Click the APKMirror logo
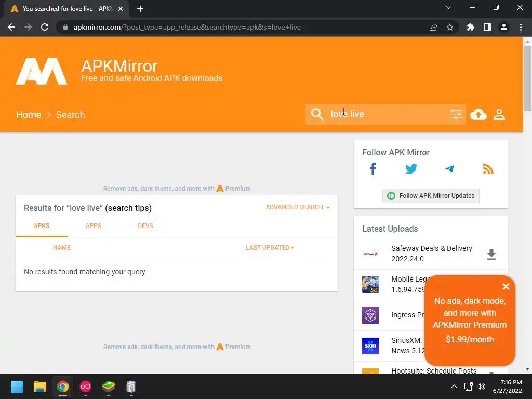Image resolution: width=532 pixels, height=399 pixels. click(x=42, y=71)
